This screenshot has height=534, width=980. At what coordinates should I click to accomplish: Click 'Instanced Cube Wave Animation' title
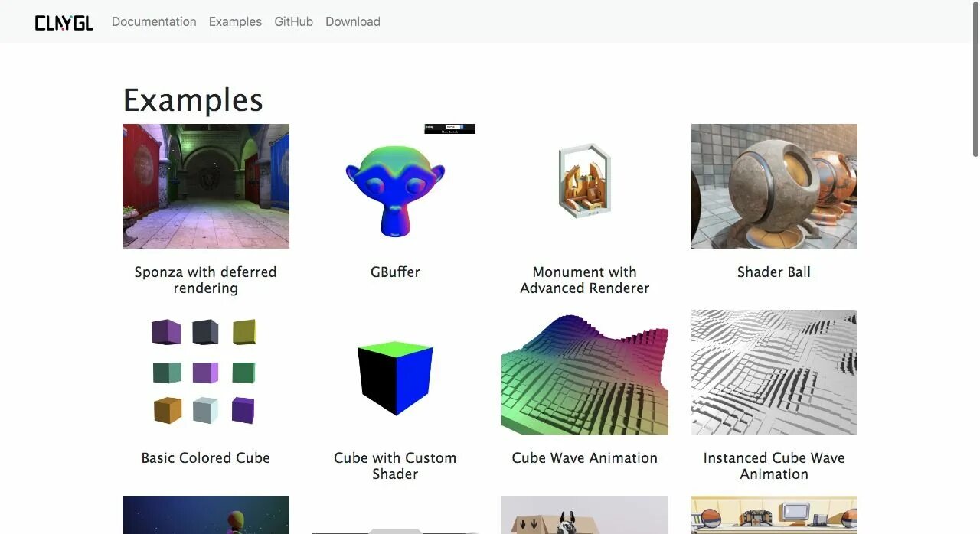coord(774,466)
